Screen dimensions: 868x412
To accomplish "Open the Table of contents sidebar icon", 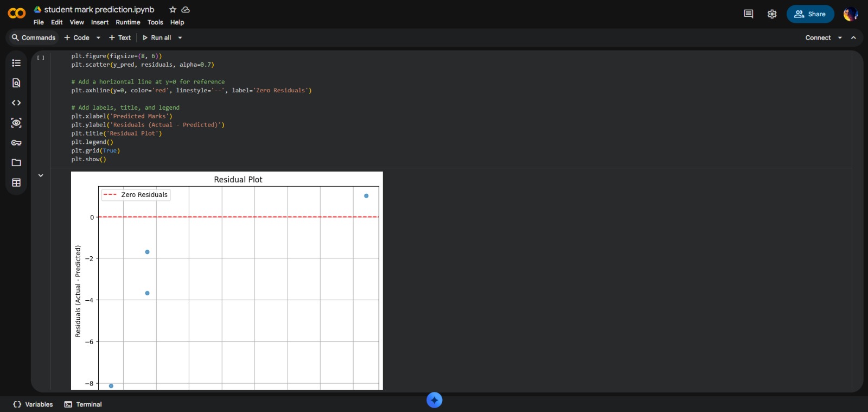I will pyautogui.click(x=16, y=63).
